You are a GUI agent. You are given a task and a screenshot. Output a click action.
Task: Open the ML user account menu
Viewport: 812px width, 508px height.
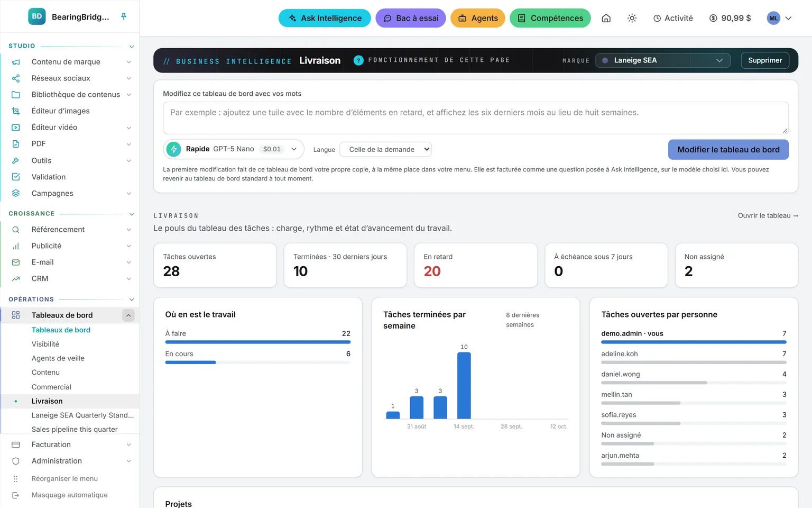[x=780, y=18]
